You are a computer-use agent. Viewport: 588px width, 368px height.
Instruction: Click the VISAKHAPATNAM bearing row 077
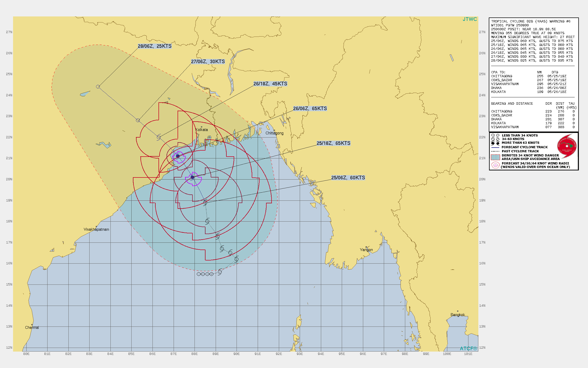[533, 127]
